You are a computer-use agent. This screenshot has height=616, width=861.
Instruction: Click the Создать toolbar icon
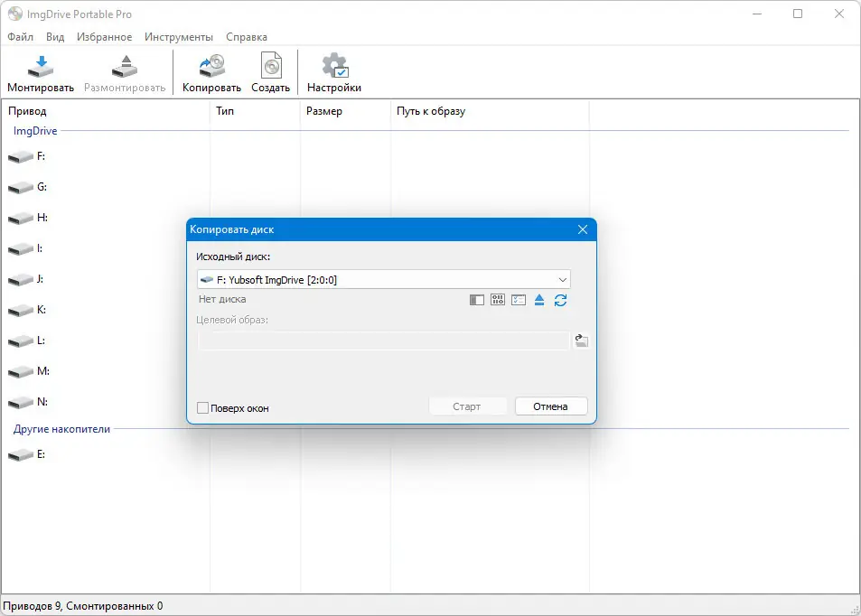pos(271,73)
